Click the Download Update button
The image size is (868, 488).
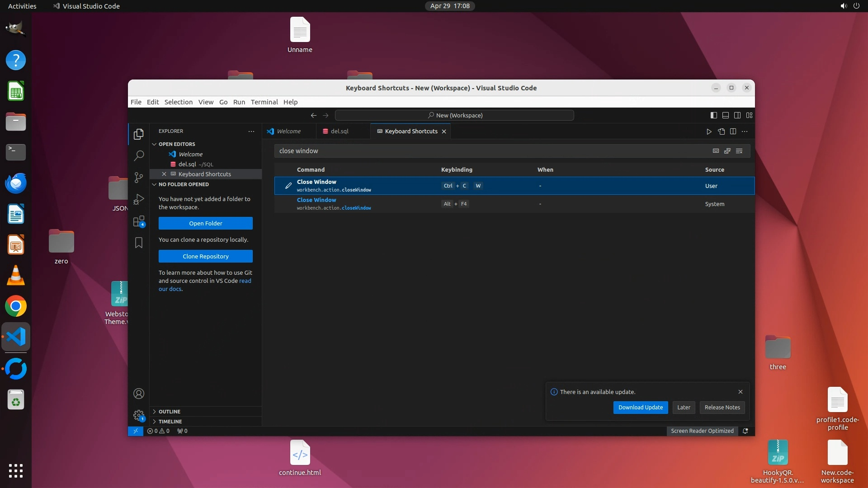pyautogui.click(x=640, y=408)
